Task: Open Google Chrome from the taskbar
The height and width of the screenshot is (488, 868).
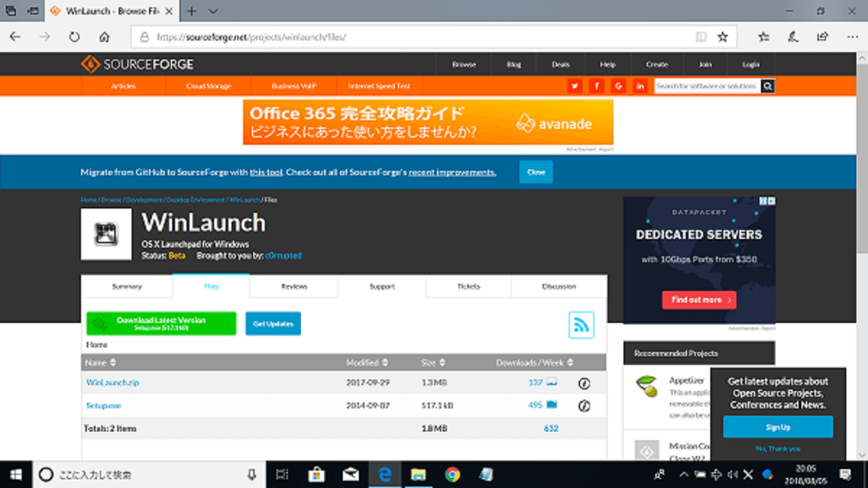Action: 453,474
